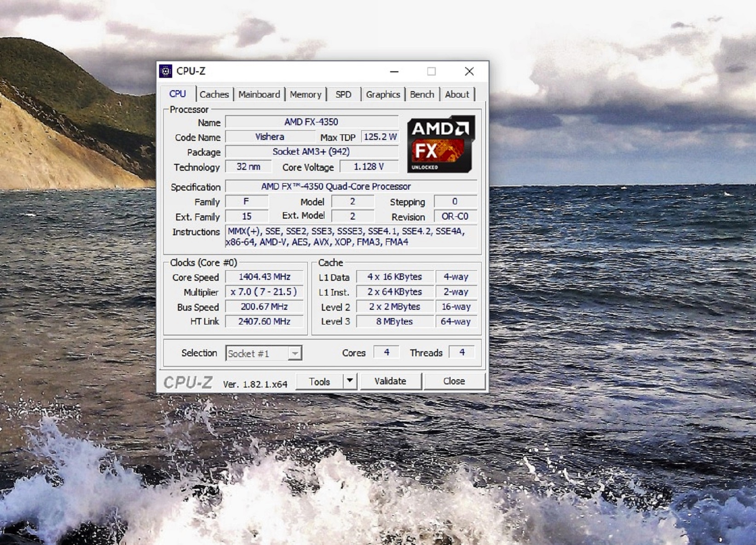Click the L1 Data 4 x 16 KBytes value

tap(395, 277)
